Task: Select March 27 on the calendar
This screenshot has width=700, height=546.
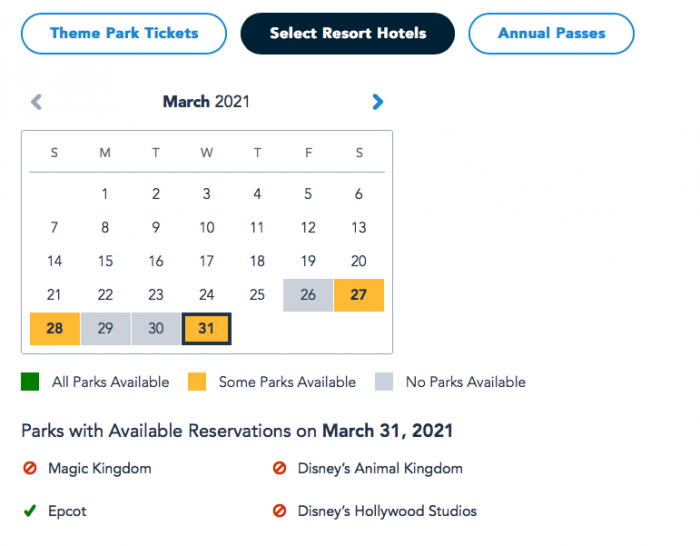Action: pos(359,295)
